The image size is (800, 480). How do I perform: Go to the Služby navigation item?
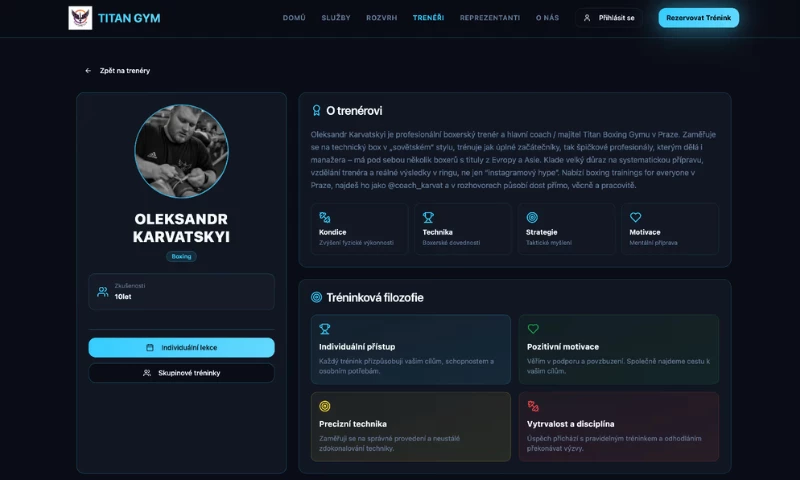point(336,18)
